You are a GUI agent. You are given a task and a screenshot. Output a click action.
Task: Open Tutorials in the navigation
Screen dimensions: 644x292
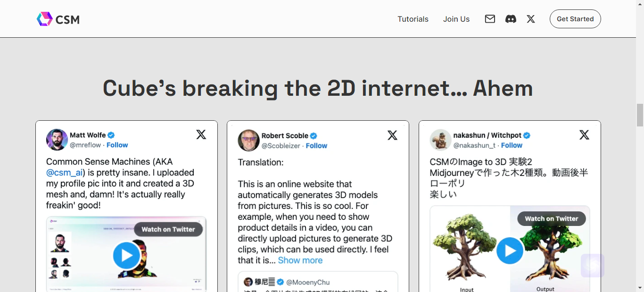(413, 19)
